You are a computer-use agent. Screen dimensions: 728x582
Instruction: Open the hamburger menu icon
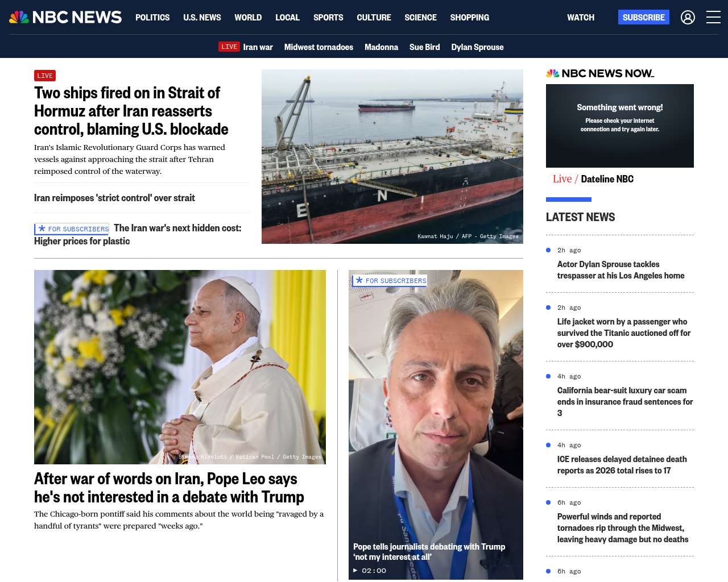coord(713,18)
